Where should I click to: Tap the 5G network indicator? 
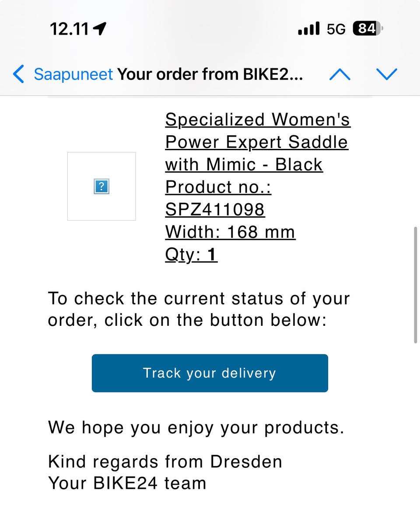pyautogui.click(x=336, y=29)
